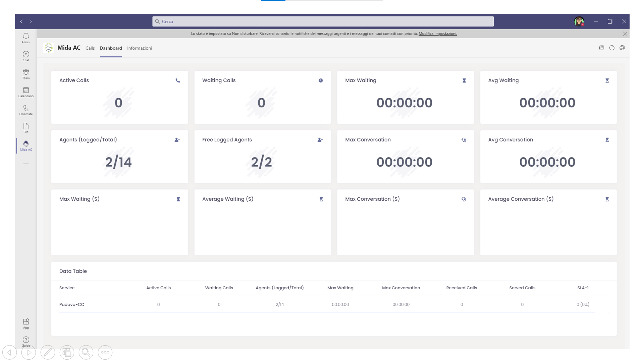The image size is (644, 362).
Task: Open the File section in the sidebar
Action: (26, 128)
